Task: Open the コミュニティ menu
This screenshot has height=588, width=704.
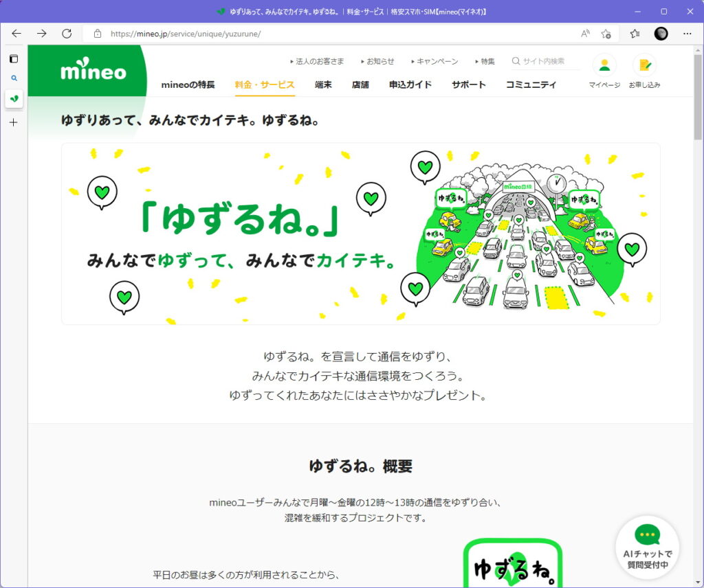Action: point(531,84)
